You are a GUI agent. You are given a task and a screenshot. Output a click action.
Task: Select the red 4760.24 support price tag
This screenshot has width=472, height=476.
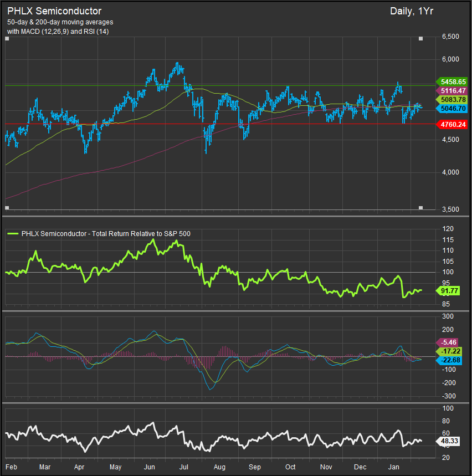pos(452,125)
